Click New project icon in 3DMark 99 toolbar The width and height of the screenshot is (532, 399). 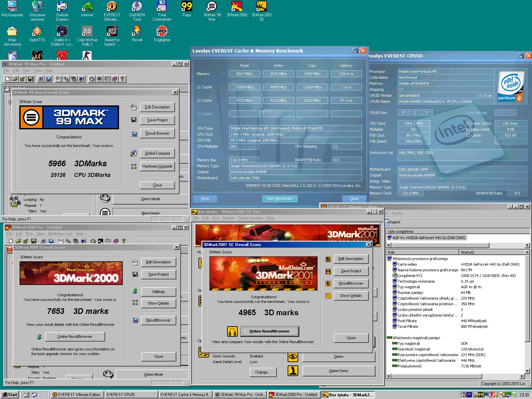[x=8, y=79]
